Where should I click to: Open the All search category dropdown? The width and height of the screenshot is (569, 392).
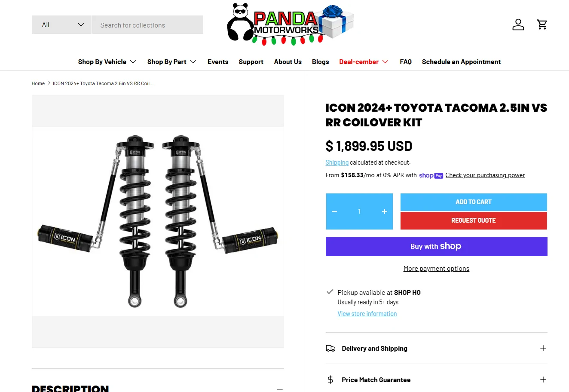coord(61,25)
